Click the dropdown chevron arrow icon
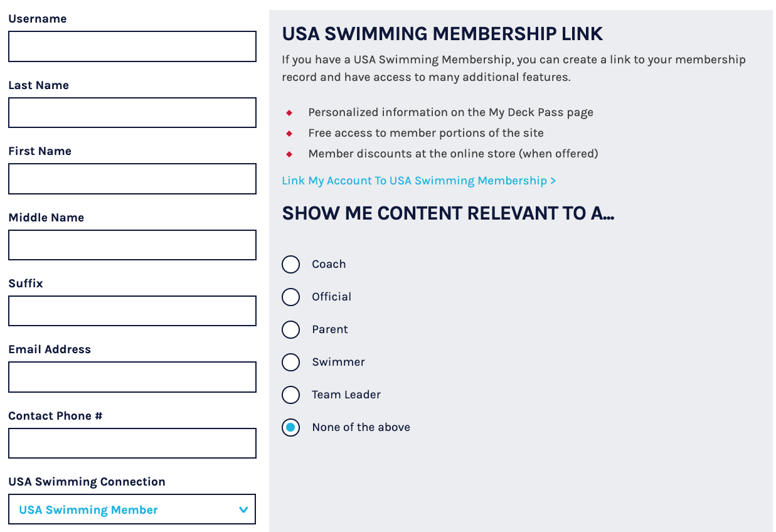Screen dimensions: 776x532 point(243,510)
